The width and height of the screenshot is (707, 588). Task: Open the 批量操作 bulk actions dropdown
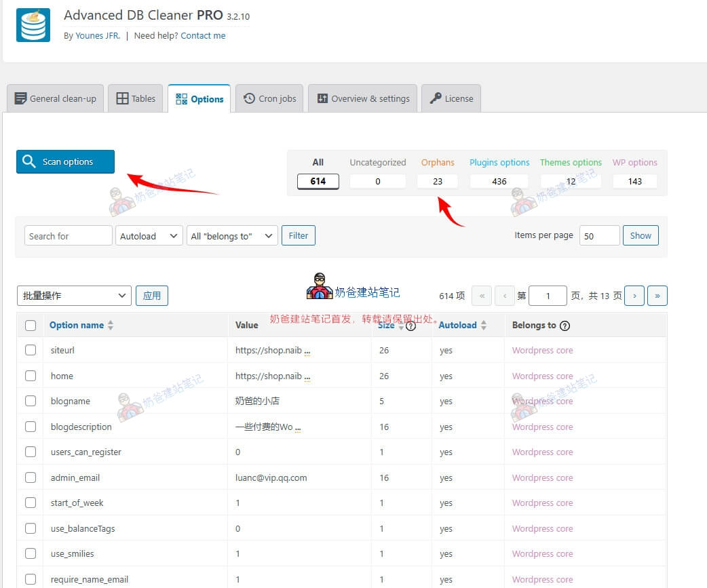tap(75, 296)
